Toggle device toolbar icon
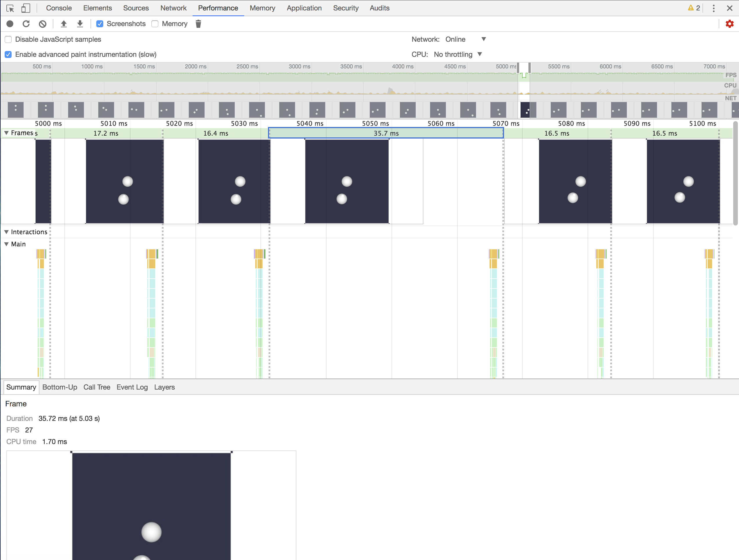The width and height of the screenshot is (739, 560). coord(26,8)
